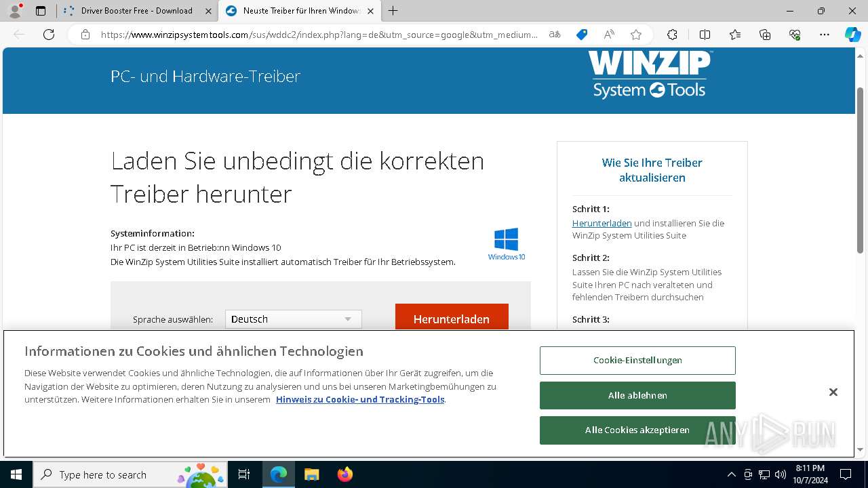Image resolution: width=868 pixels, height=488 pixels.
Task: Open Task View on taskbar
Action: pos(244,474)
